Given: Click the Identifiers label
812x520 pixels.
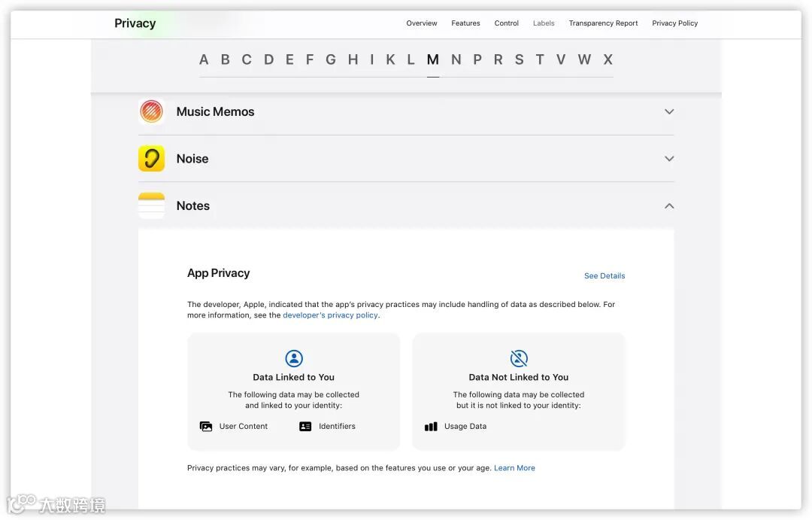Looking at the screenshot, I should coord(337,426).
